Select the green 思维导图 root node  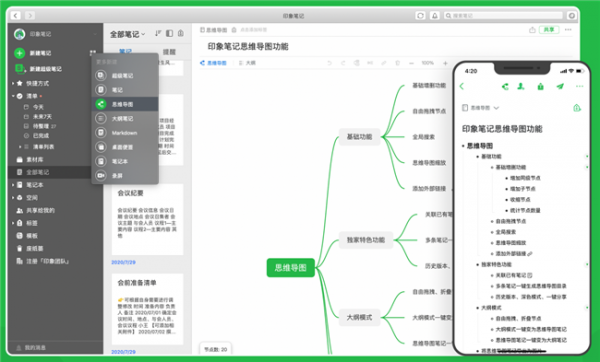click(290, 267)
